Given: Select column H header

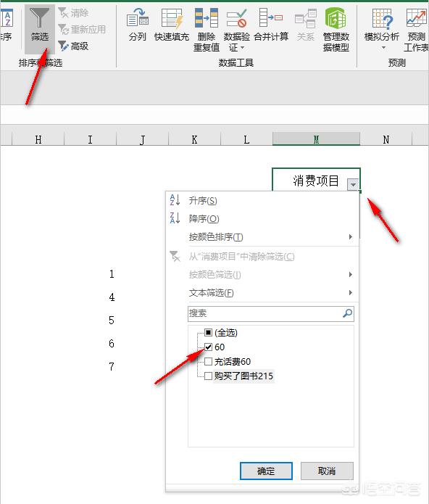Looking at the screenshot, I should (38, 139).
